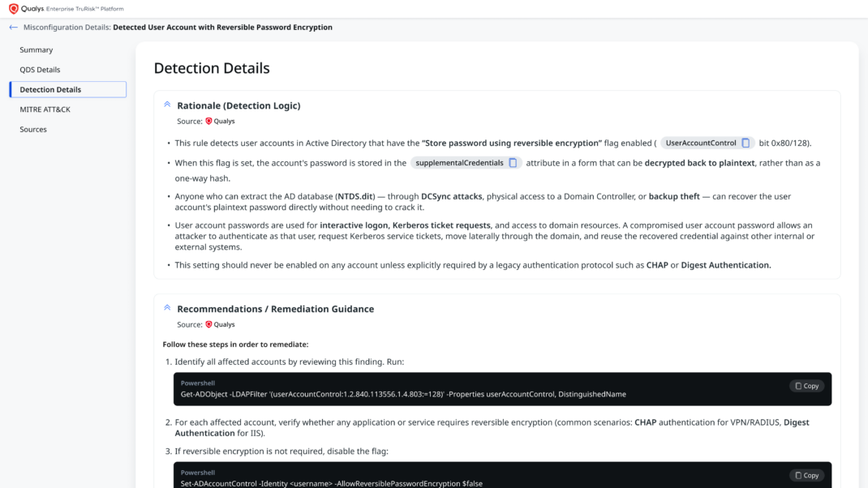Click the 'Enterprise TruRisk Platform' header text
Image resolution: width=868 pixels, height=488 pixels.
(x=84, y=9)
